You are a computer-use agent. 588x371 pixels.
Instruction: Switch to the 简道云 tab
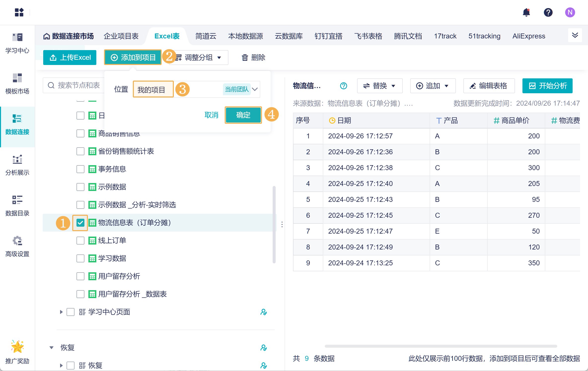(x=206, y=36)
